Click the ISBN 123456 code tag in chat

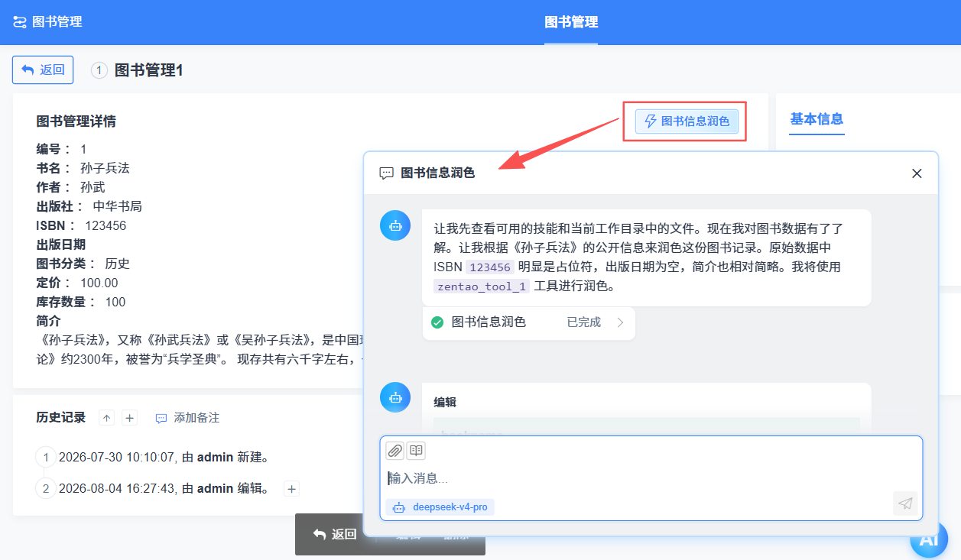(490, 267)
